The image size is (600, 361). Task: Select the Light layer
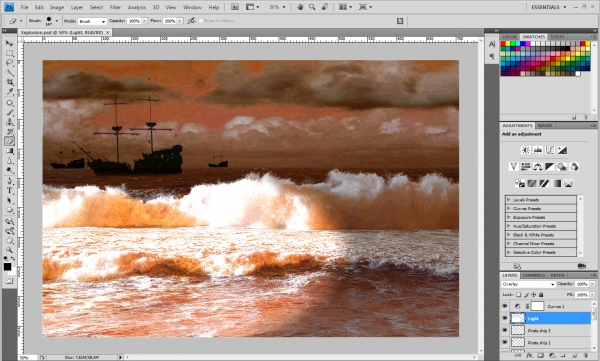[x=549, y=318]
